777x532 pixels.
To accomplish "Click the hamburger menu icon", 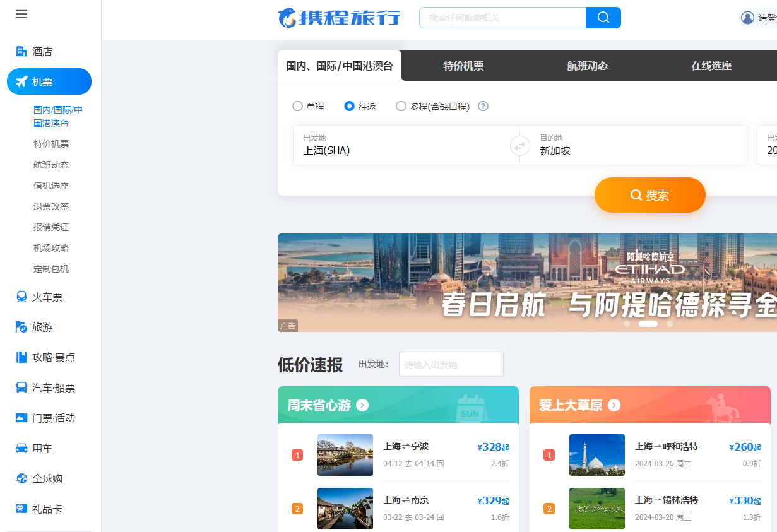I will 21,14.
